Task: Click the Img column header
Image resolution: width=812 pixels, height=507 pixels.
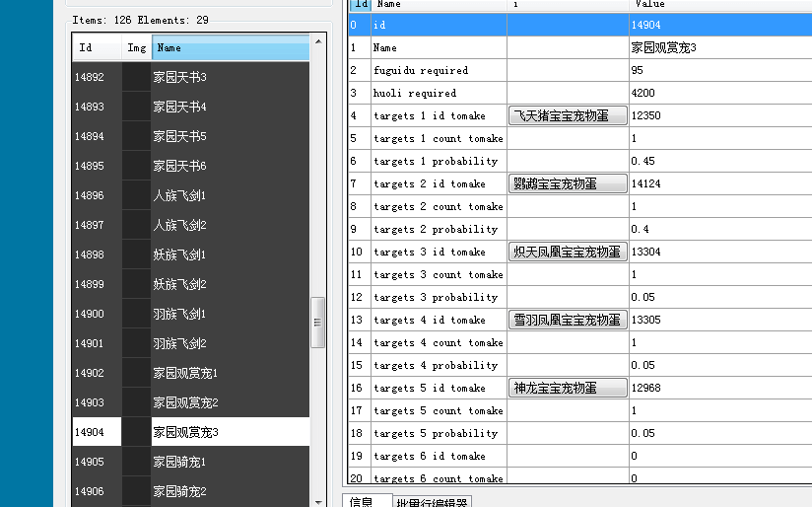Action: click(x=137, y=47)
